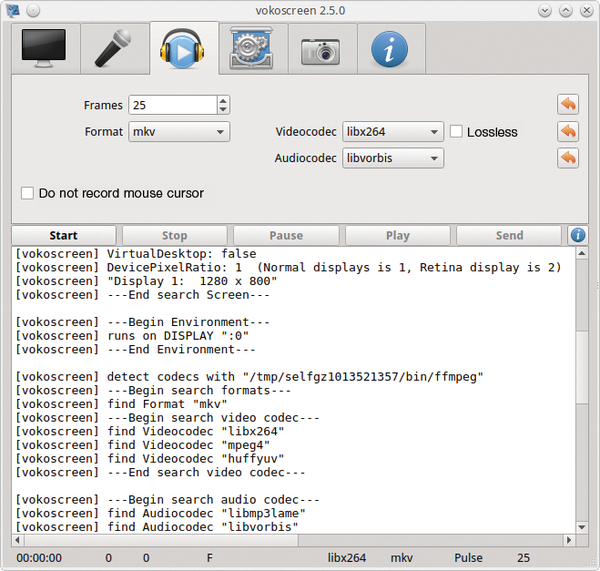Click the vertical scrollbar thumb in log

click(x=582, y=367)
